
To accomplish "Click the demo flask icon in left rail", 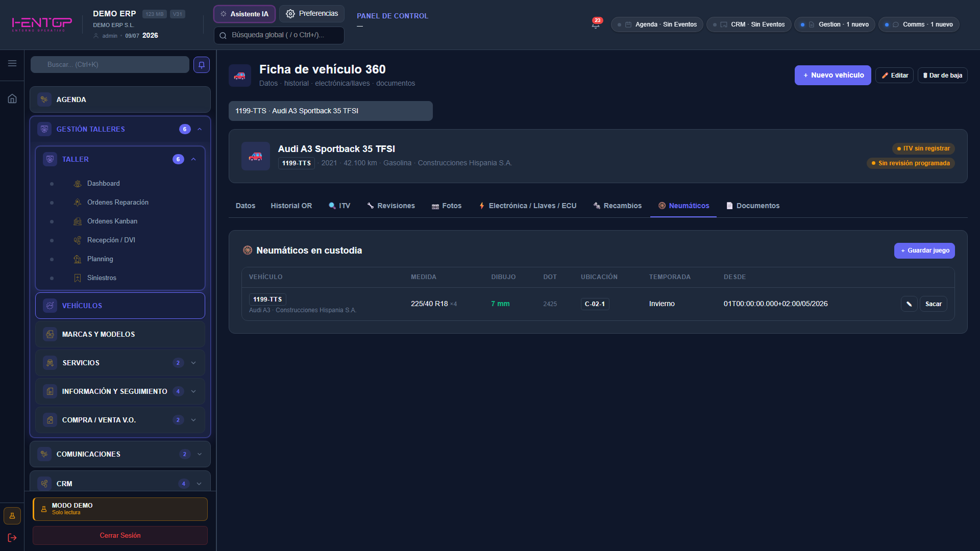I will click(12, 516).
